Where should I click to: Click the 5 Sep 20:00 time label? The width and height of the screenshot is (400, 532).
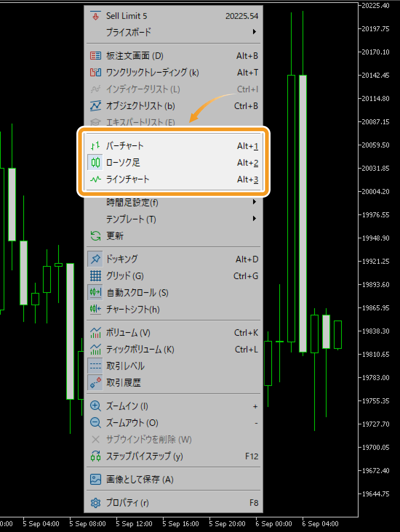click(227, 524)
